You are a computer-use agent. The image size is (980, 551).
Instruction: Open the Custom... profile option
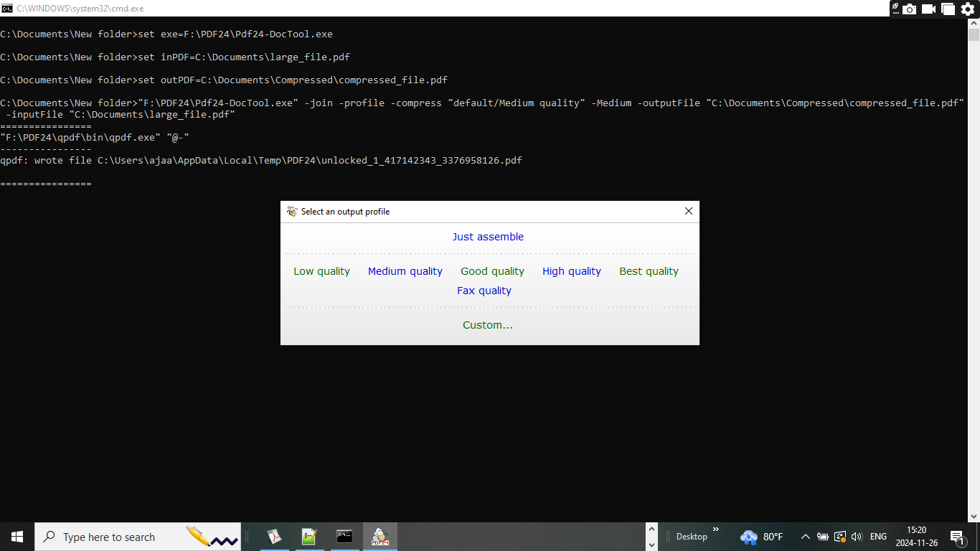coord(488,325)
